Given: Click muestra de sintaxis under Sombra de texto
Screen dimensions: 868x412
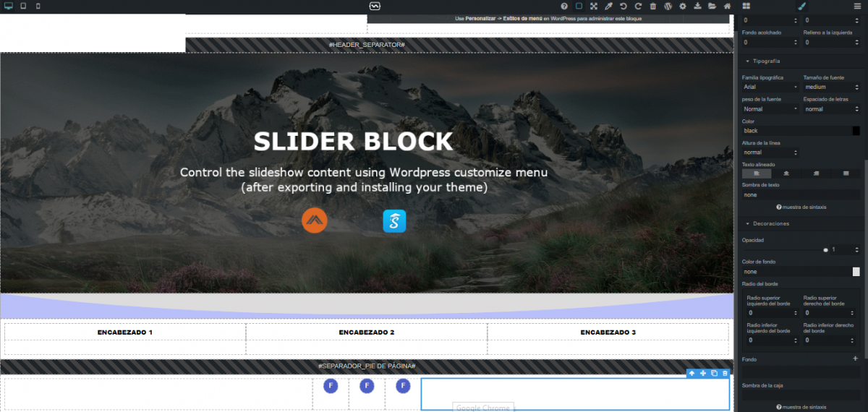Looking at the screenshot, I should 801,207.
